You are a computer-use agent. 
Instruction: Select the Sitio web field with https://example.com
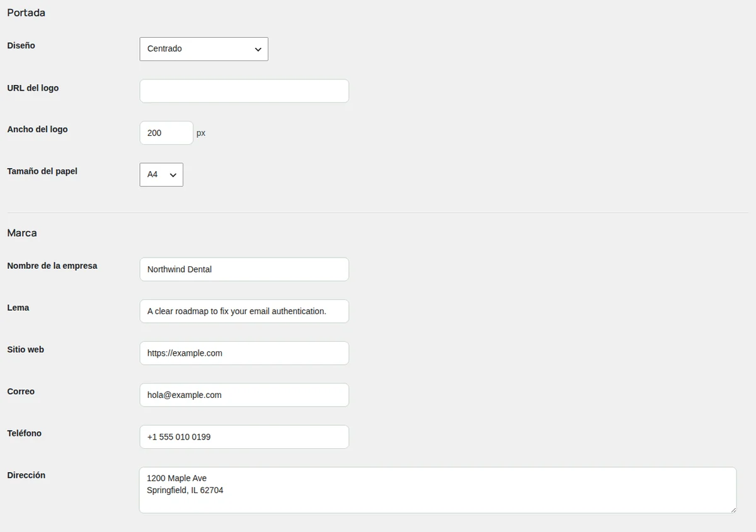point(244,353)
